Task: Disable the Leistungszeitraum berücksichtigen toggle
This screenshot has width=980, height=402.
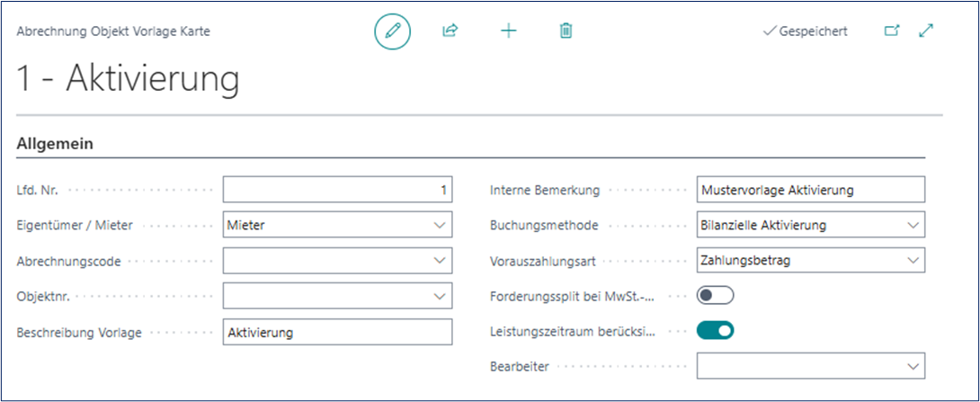Action: coord(716,330)
